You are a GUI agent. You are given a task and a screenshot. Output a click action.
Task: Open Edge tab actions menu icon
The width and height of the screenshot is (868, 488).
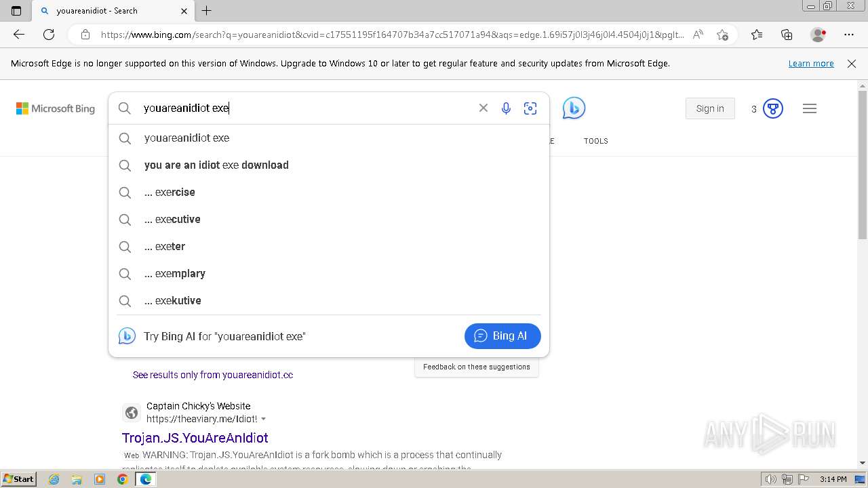tap(16, 11)
